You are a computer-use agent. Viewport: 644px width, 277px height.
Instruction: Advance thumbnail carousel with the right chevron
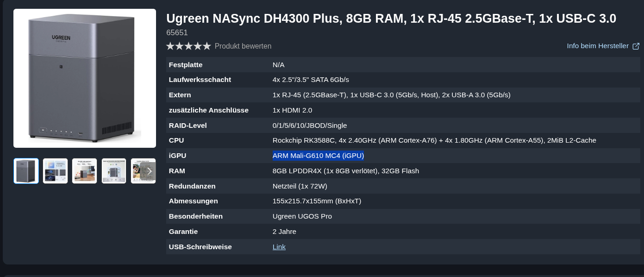point(149,171)
